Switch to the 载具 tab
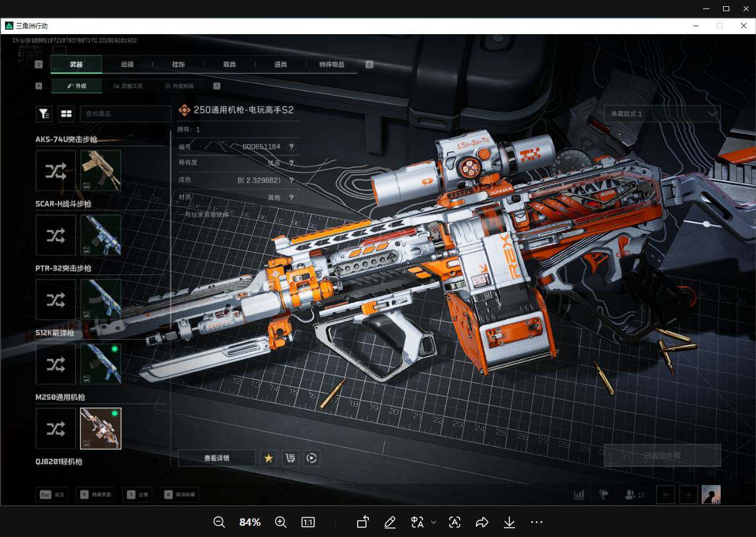This screenshot has height=537, width=756. 229,64
